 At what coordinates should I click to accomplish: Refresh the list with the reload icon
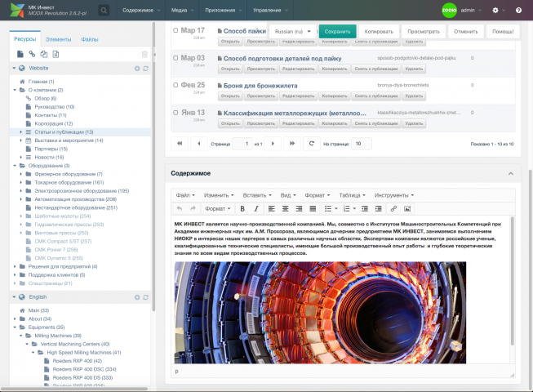311,144
